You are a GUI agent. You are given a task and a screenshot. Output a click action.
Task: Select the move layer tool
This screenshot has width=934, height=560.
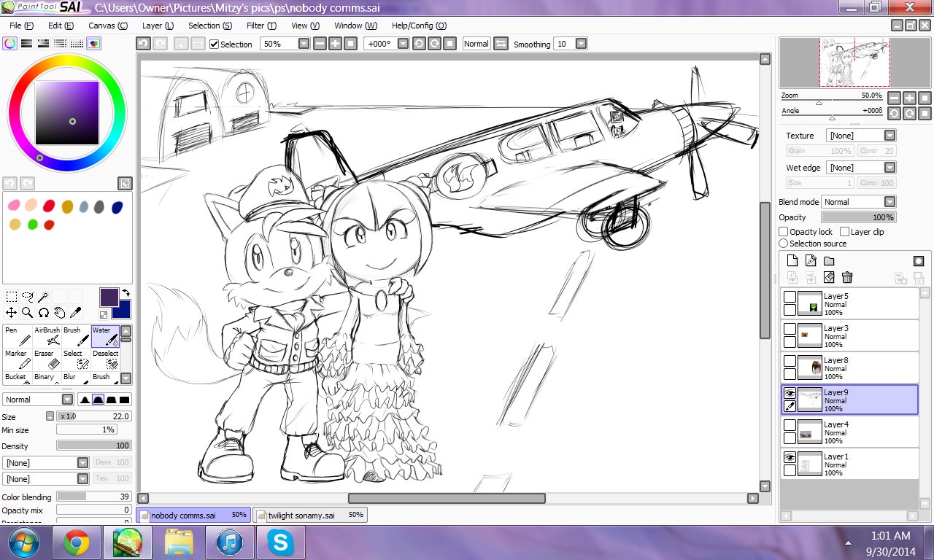pos(12,313)
